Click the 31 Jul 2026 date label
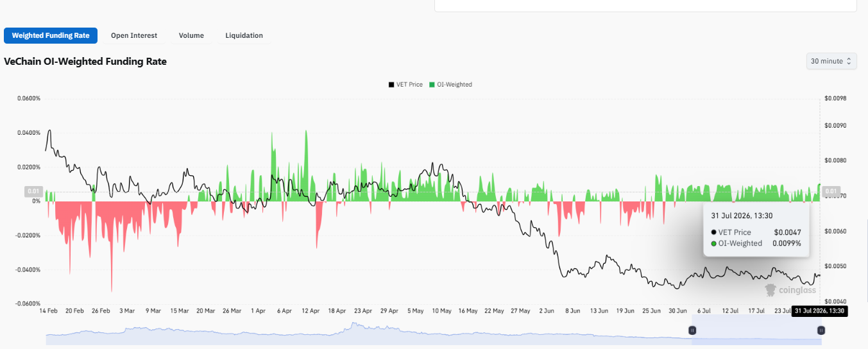This screenshot has height=349, width=868. coord(820,311)
